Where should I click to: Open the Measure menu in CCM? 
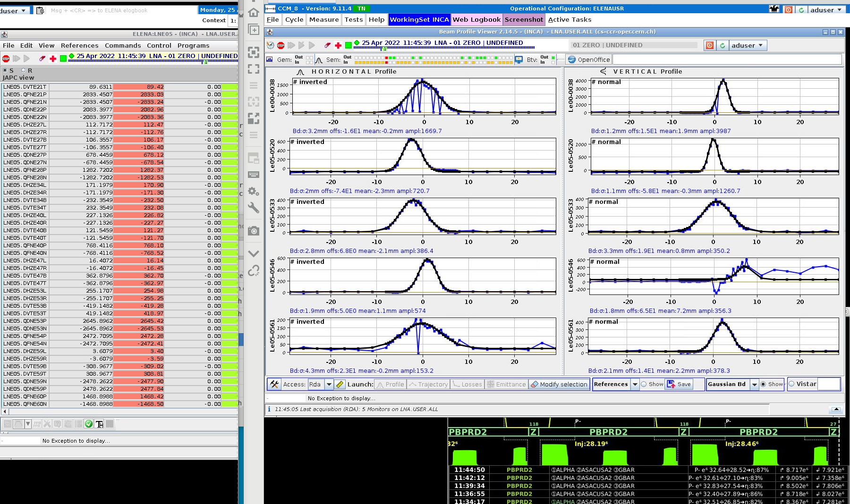[x=324, y=19]
